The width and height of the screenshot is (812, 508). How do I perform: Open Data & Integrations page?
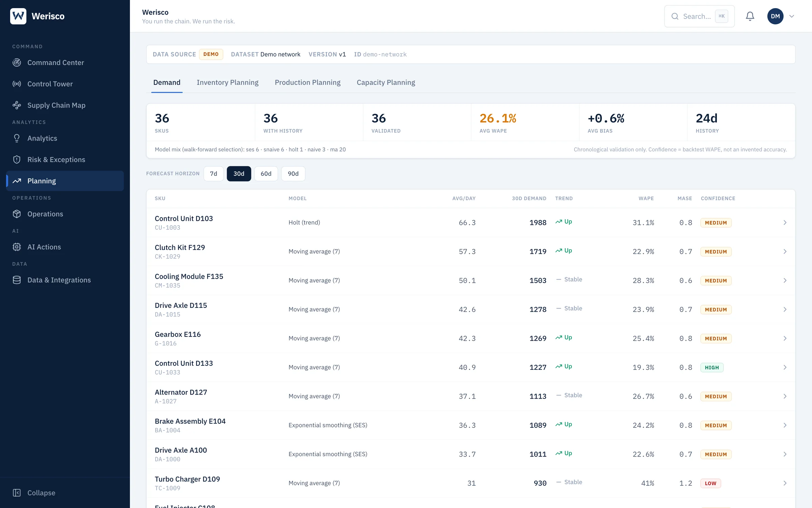point(65,280)
